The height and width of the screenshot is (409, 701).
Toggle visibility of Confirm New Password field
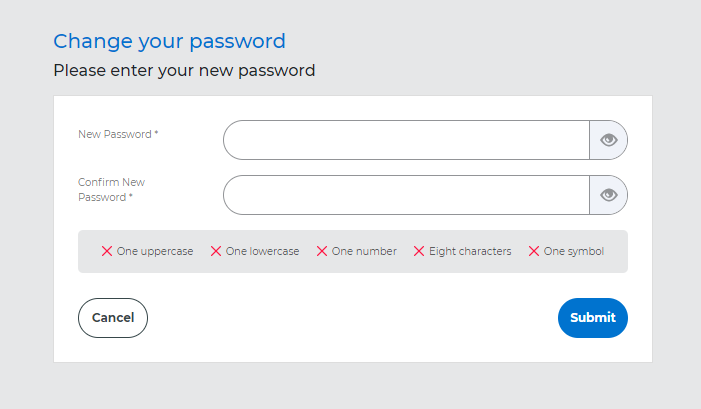click(608, 195)
